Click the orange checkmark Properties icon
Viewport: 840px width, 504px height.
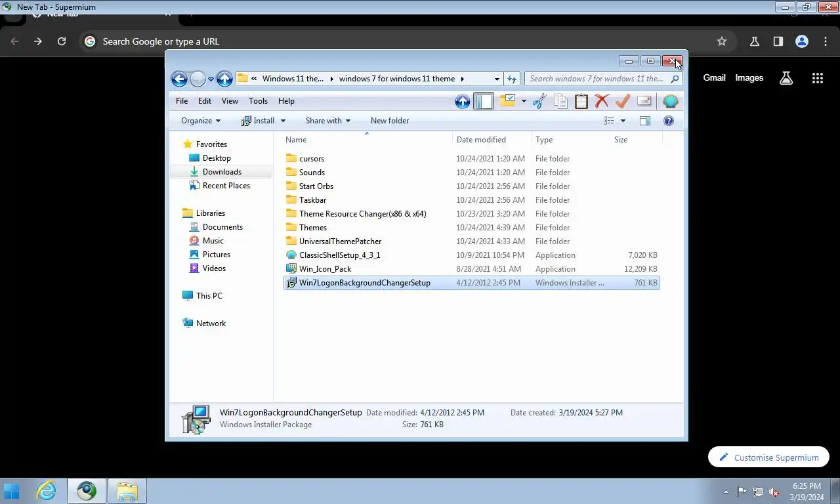coord(623,101)
